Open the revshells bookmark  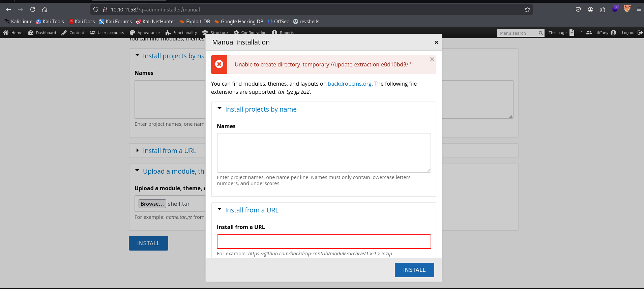pyautogui.click(x=306, y=22)
